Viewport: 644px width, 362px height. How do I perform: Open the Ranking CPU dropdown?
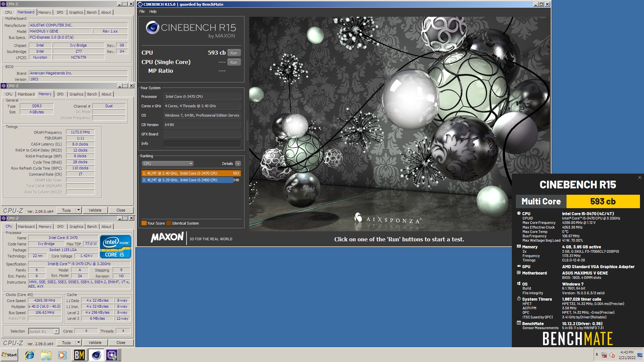(168, 164)
